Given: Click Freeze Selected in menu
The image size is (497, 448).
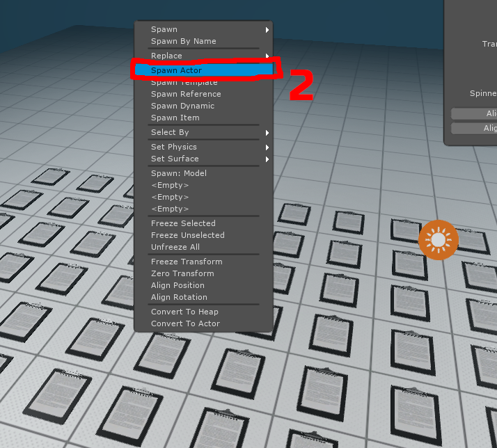Looking at the screenshot, I should point(203,223).
